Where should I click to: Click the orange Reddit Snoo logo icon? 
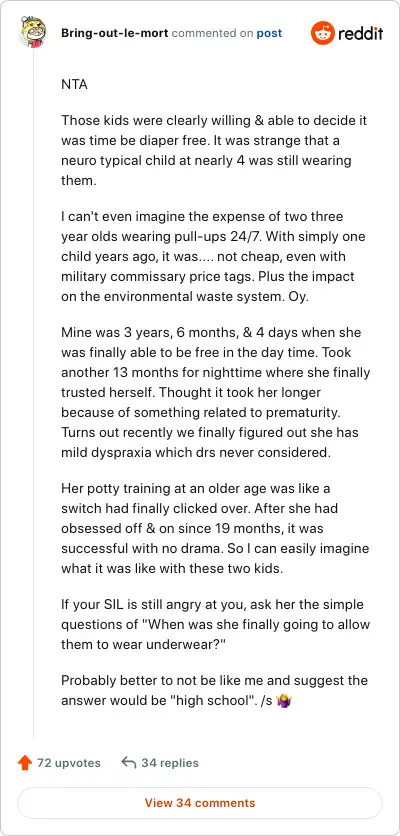click(x=323, y=33)
